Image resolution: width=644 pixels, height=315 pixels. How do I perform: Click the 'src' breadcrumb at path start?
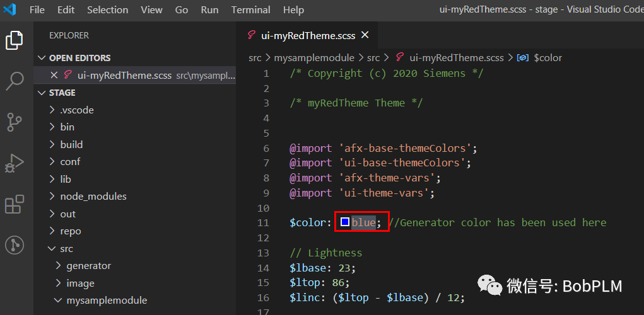[x=255, y=58]
